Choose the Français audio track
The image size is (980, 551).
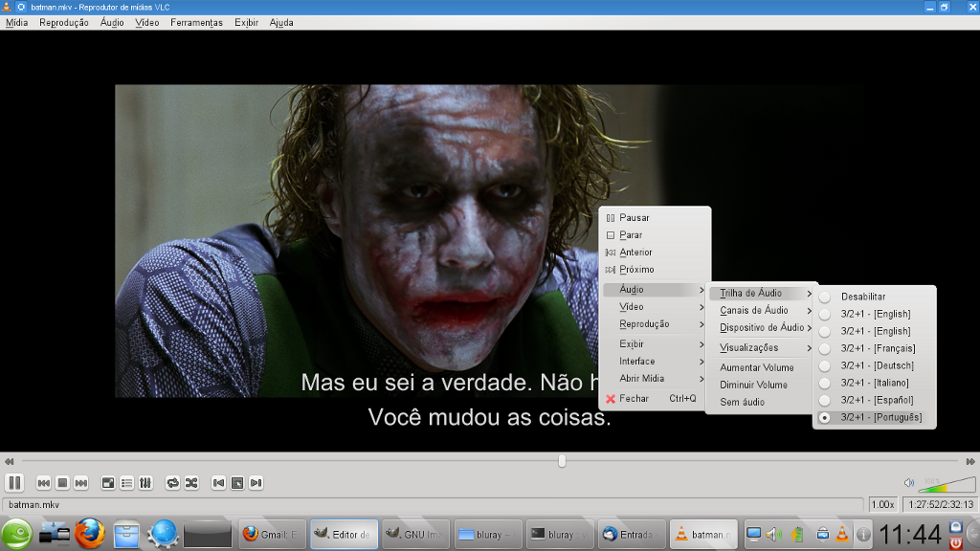875,348
